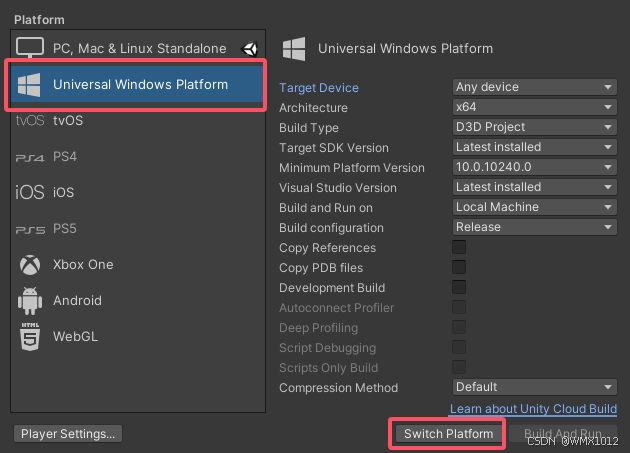Click the PS4 logo icon
Image resolution: width=630 pixels, height=453 pixels.
point(30,158)
